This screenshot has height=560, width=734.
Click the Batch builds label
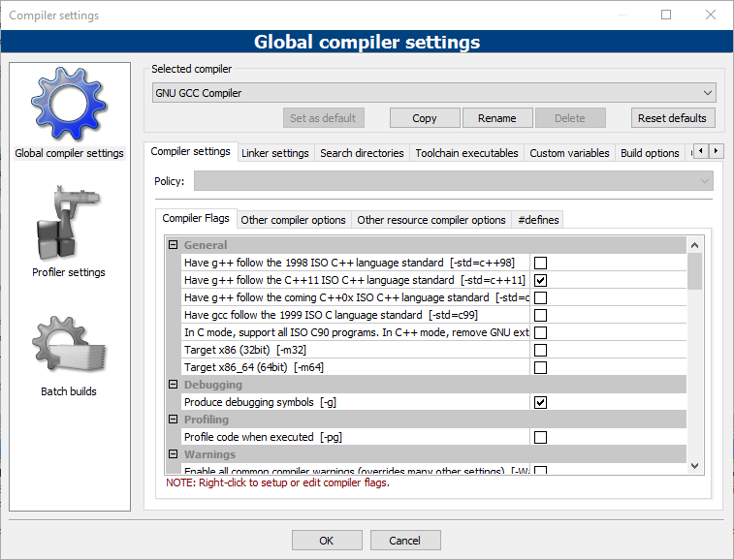click(x=68, y=391)
